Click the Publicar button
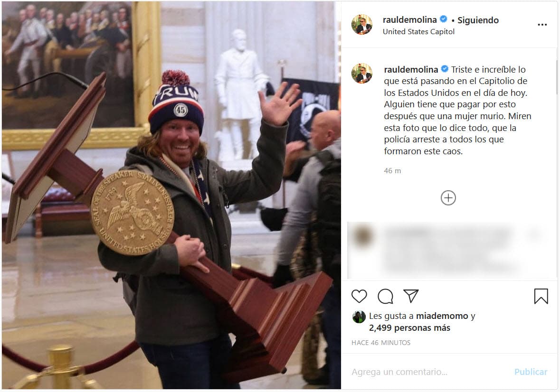Image resolution: width=560 pixels, height=392 pixels. pos(531,372)
